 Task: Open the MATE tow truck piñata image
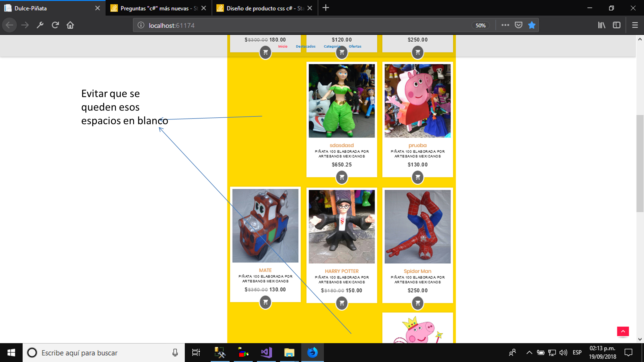[x=265, y=226]
